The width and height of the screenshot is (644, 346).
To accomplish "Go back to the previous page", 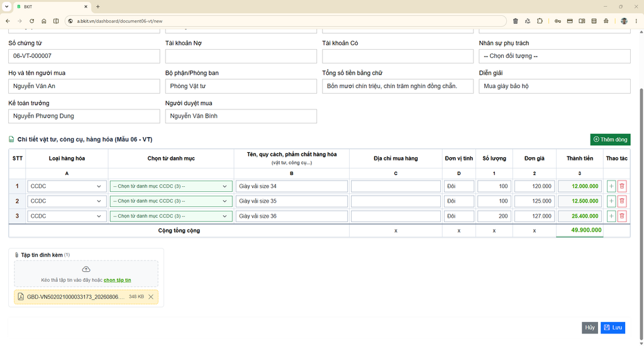I will [x=8, y=21].
